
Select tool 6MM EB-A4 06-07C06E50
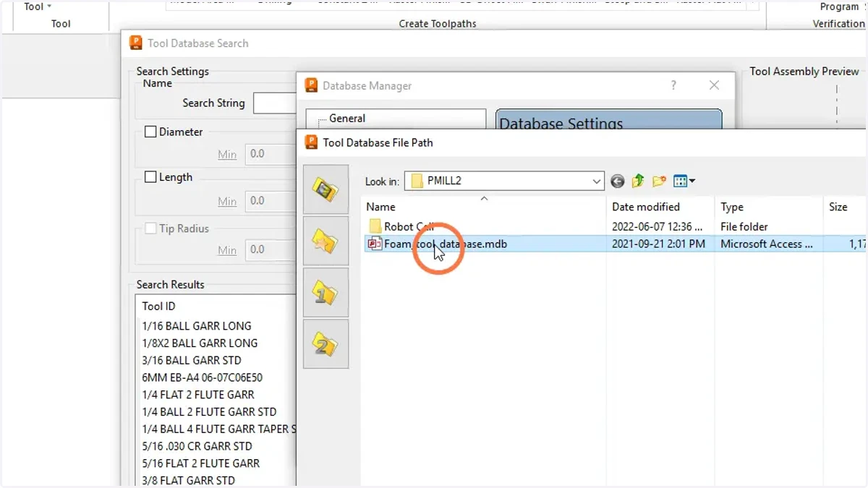(202, 377)
